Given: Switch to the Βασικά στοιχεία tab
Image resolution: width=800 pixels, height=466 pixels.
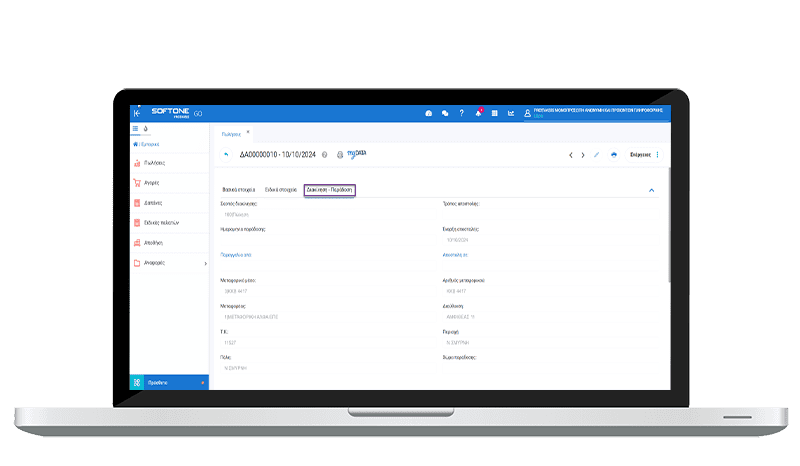Looking at the screenshot, I should point(238,189).
